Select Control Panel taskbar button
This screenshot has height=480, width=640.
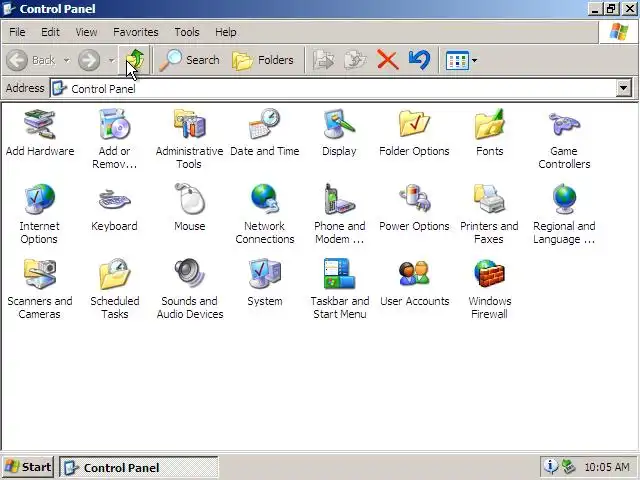pyautogui.click(x=139, y=467)
